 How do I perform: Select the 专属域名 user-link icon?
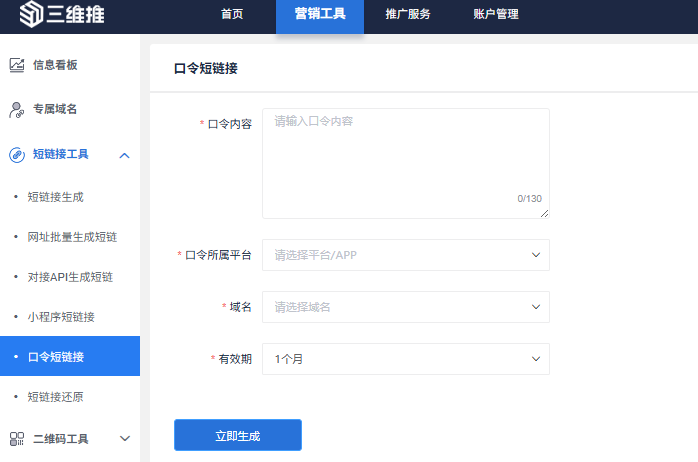pos(17,109)
